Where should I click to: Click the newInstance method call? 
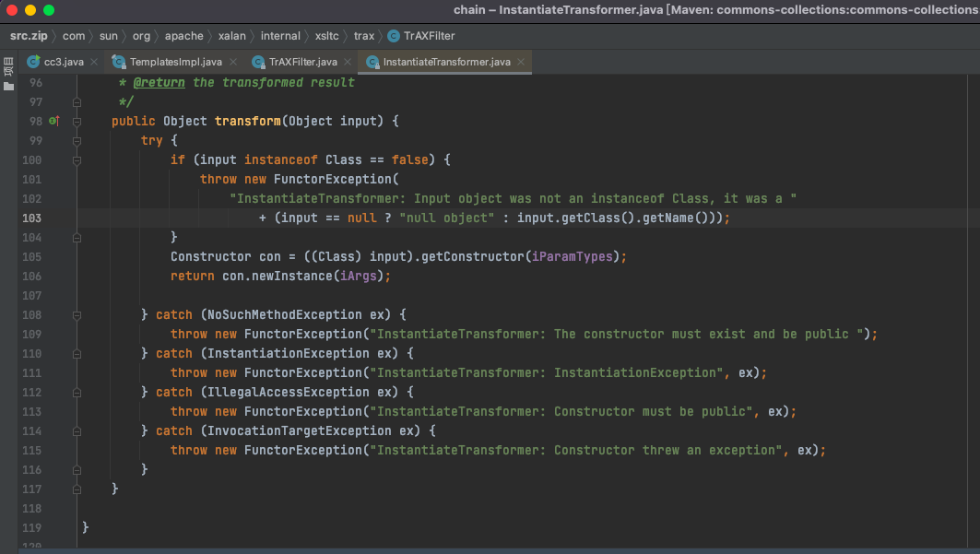coord(292,276)
